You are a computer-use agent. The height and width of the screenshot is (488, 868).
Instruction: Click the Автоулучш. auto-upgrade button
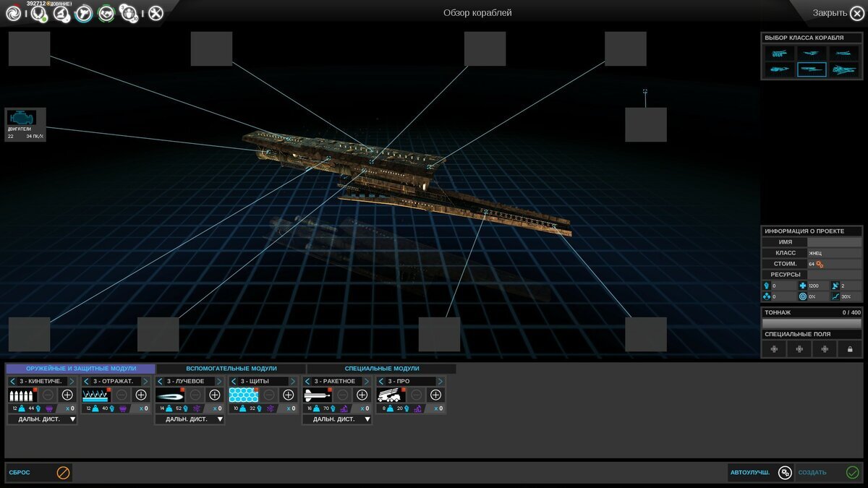[760, 473]
